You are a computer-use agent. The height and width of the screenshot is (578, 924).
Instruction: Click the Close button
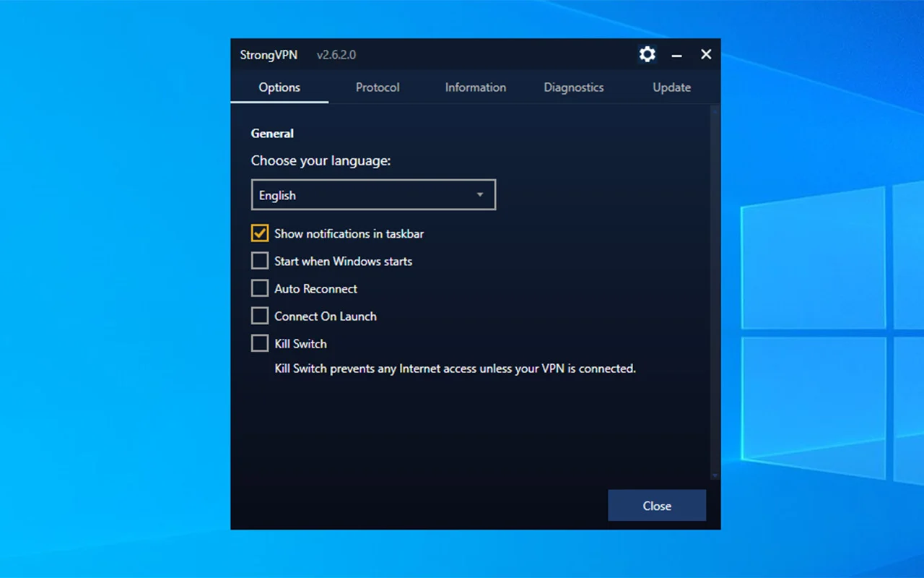[x=657, y=506]
